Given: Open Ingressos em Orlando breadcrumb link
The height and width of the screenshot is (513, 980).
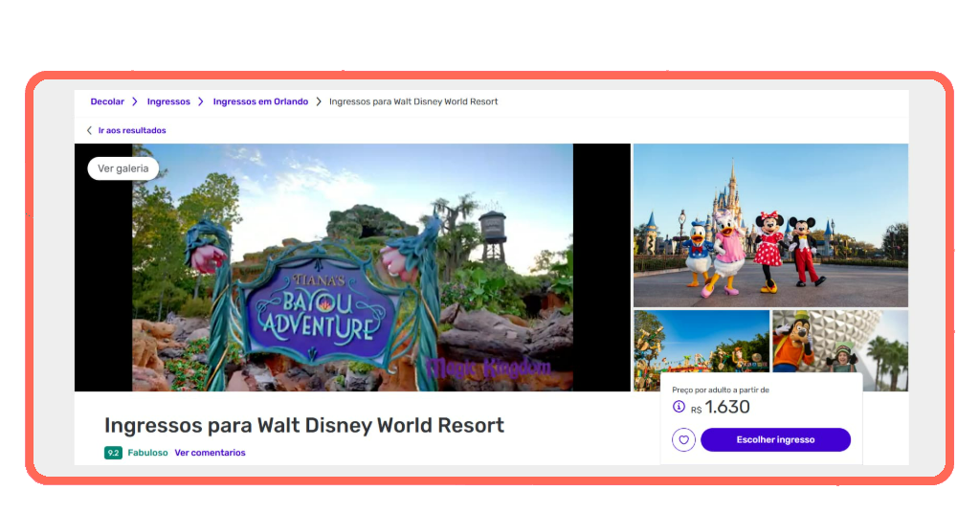Looking at the screenshot, I should [260, 101].
